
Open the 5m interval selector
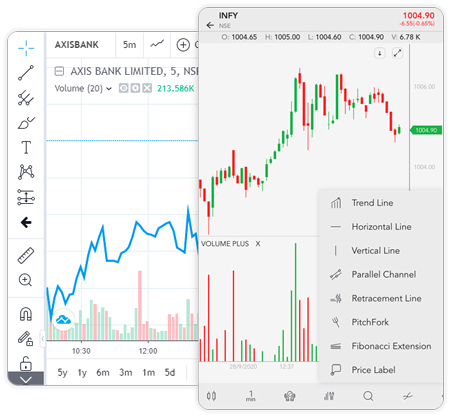[130, 45]
